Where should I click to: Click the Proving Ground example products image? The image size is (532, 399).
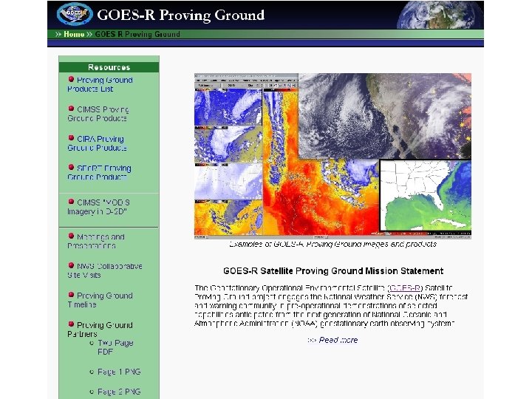pos(332,156)
